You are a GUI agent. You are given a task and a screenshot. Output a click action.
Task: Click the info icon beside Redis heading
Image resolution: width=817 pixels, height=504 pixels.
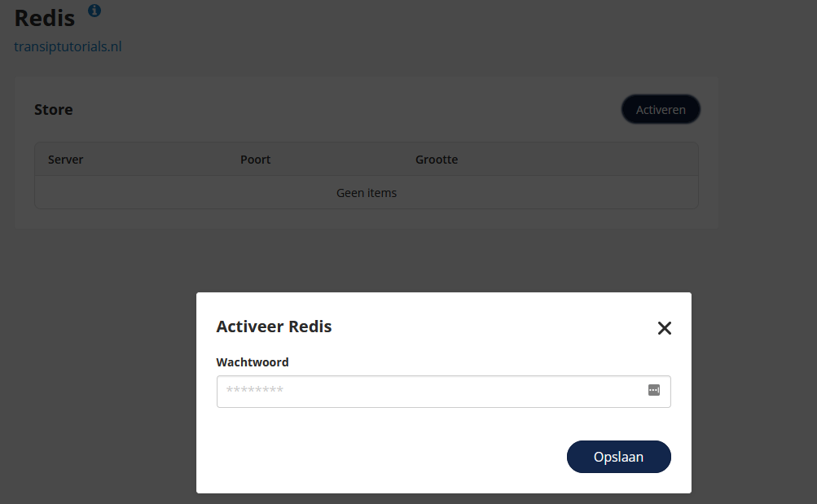pos(94,11)
